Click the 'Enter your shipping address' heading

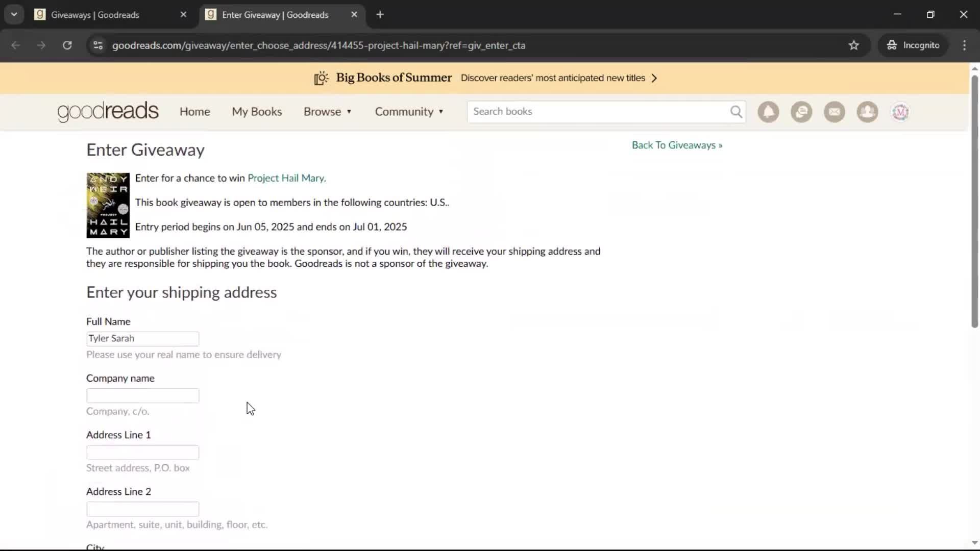point(181,292)
